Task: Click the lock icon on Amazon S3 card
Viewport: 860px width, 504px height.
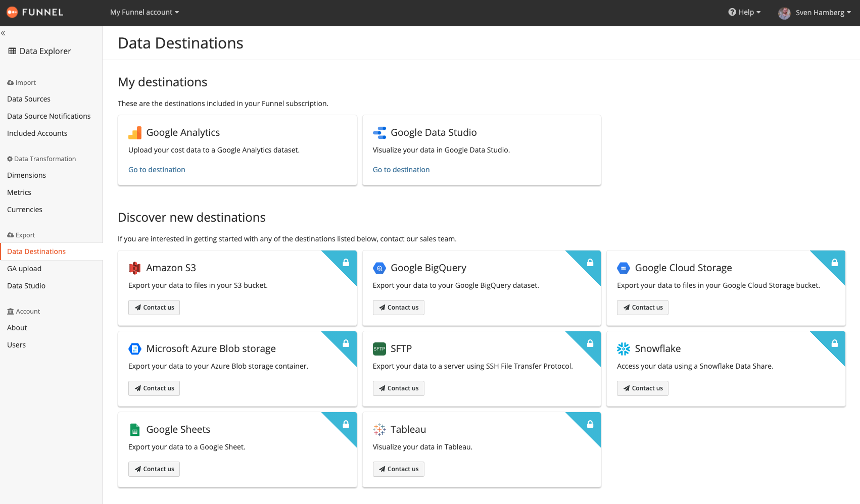Action: coord(346,263)
